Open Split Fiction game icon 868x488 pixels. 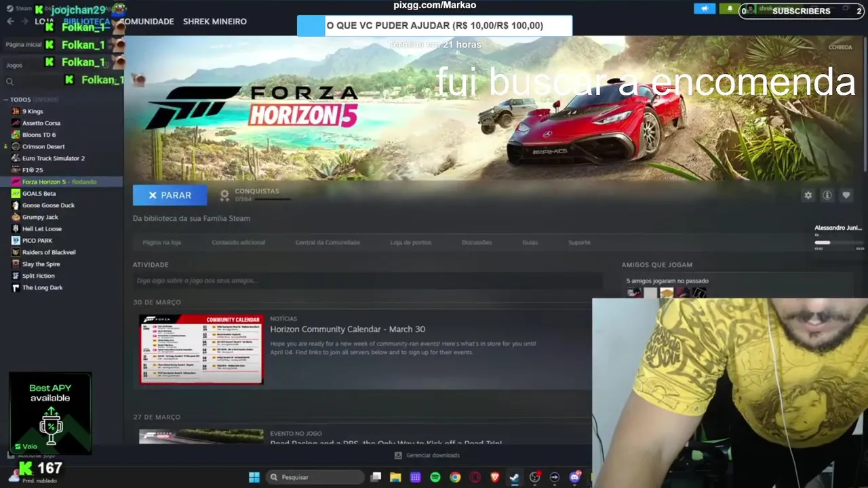(x=16, y=276)
